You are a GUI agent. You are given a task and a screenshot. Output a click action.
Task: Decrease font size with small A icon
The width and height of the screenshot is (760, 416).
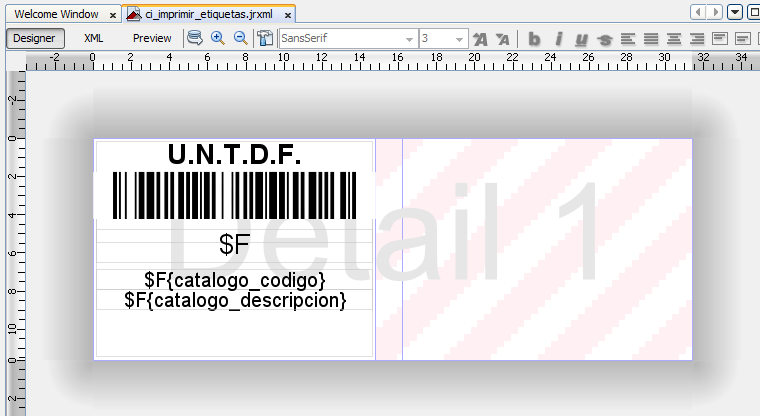click(x=503, y=39)
